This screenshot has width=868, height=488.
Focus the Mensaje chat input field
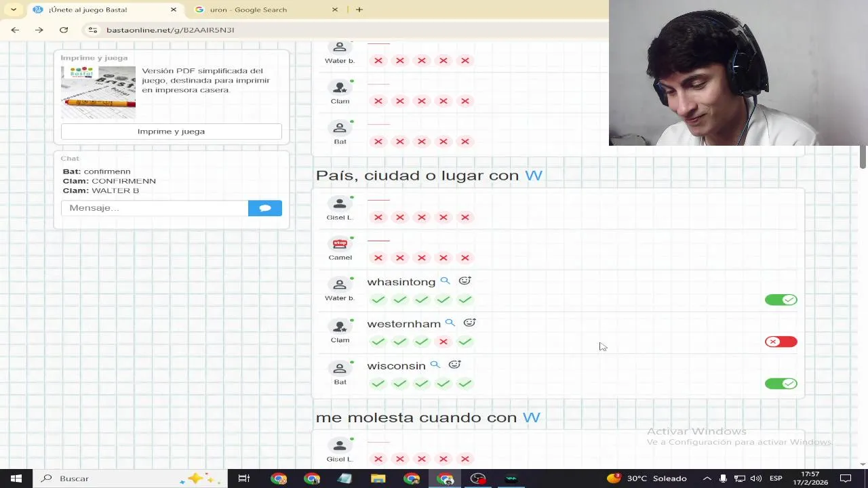pyautogui.click(x=155, y=208)
